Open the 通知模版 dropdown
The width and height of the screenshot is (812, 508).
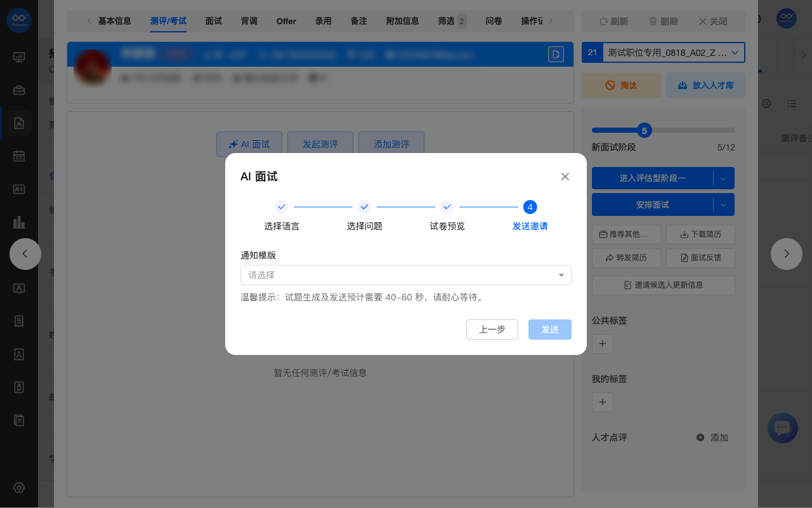tap(405, 275)
